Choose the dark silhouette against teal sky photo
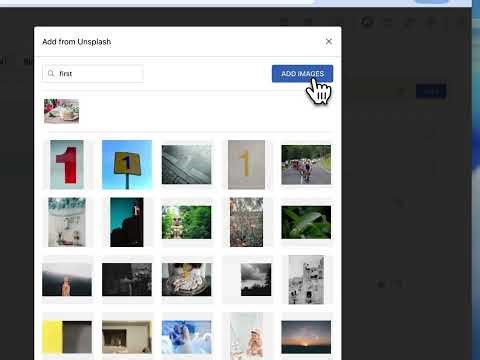 [x=127, y=222]
